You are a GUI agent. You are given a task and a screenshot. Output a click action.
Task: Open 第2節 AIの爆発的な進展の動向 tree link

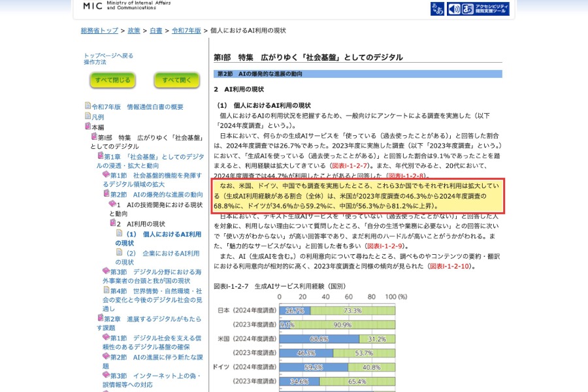tap(157, 194)
